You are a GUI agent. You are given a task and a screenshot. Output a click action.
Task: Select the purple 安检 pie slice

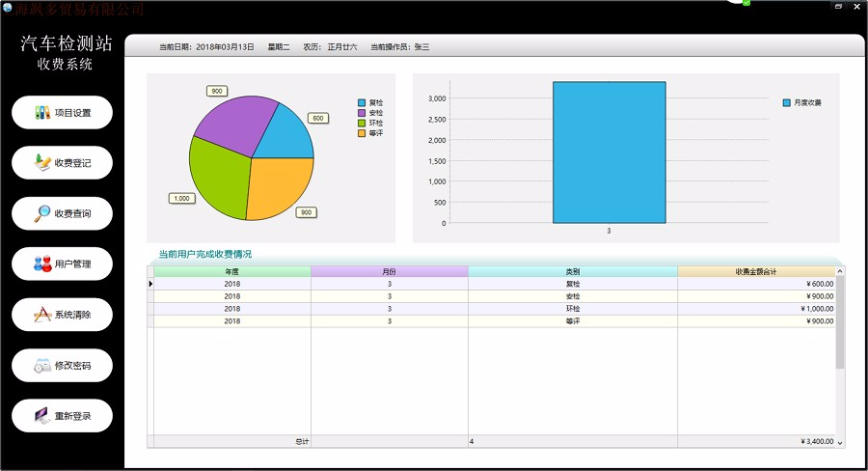pos(229,124)
